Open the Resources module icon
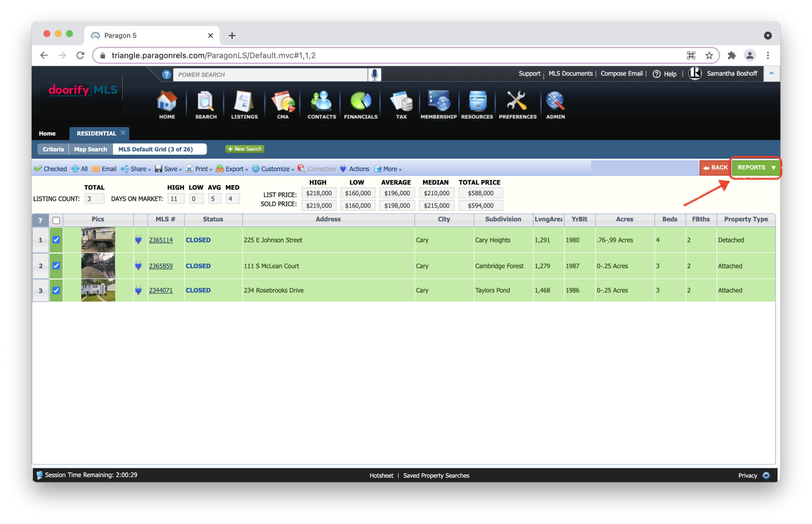This screenshot has width=812, height=524. click(477, 105)
